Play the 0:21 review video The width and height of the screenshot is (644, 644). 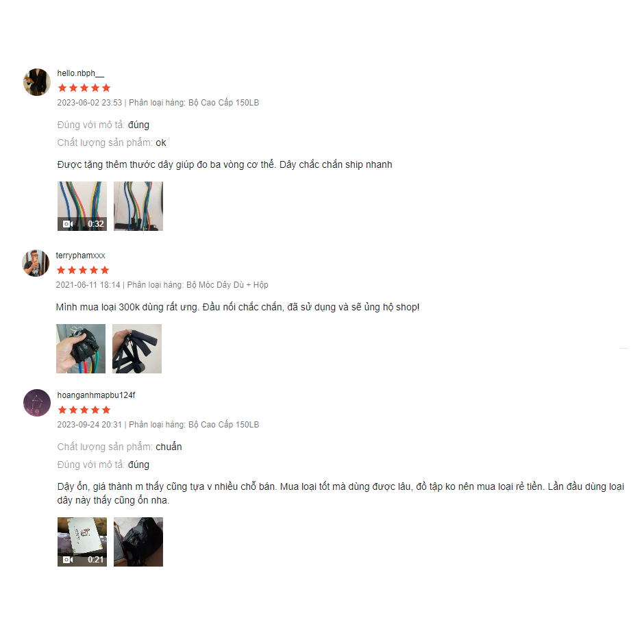[82, 542]
